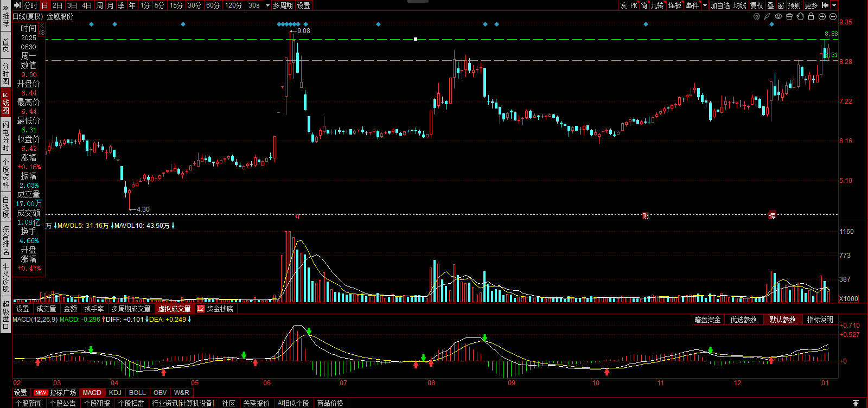The image size is (868, 408).
Task: Expand the dropdown arrow after 事件
Action: tap(705, 5)
